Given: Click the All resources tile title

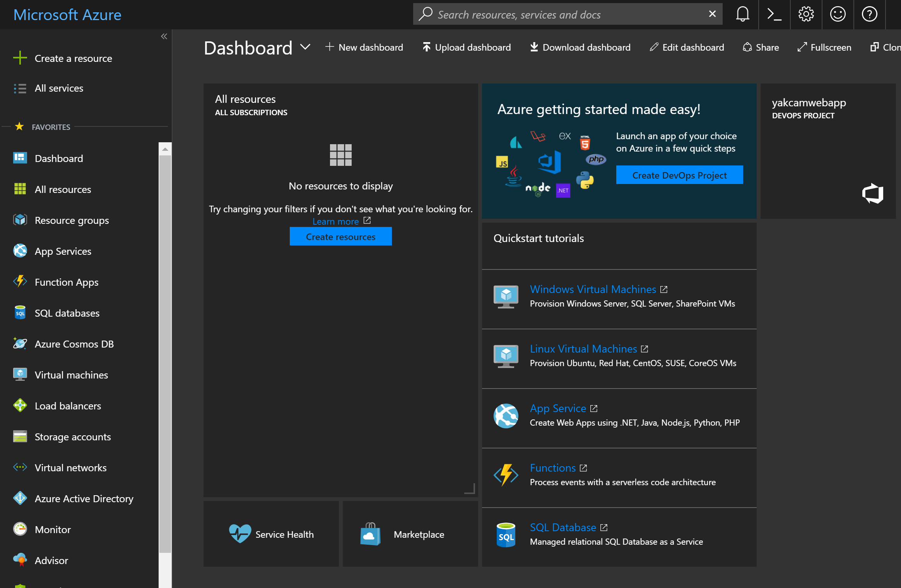Looking at the screenshot, I should [245, 99].
